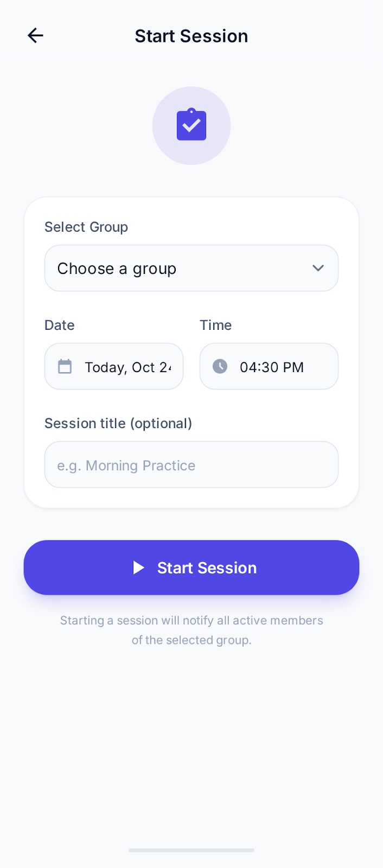The width and height of the screenshot is (383, 868).
Task: Click the Start Session title text
Action: (191, 36)
